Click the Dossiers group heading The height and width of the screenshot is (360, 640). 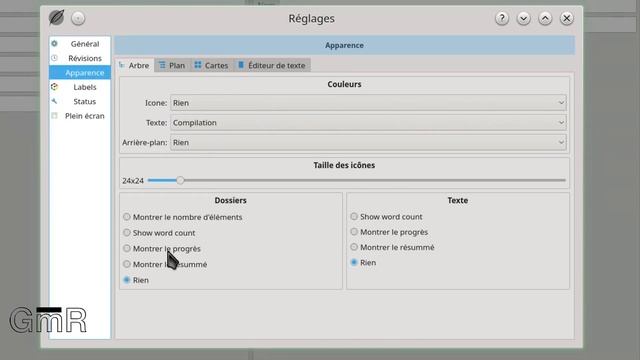[x=231, y=200]
